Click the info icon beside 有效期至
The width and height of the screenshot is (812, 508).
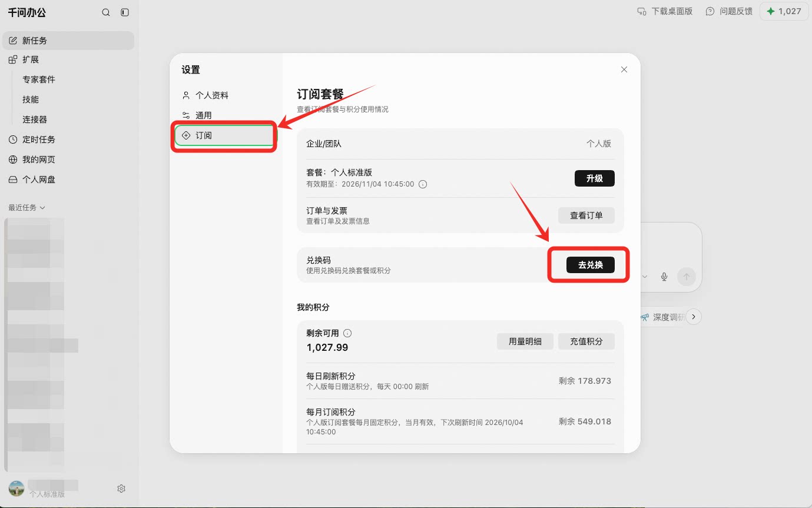423,184
